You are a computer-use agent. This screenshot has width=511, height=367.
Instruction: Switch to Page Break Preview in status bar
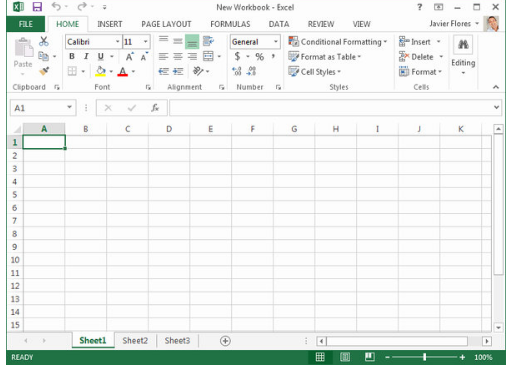point(369,357)
